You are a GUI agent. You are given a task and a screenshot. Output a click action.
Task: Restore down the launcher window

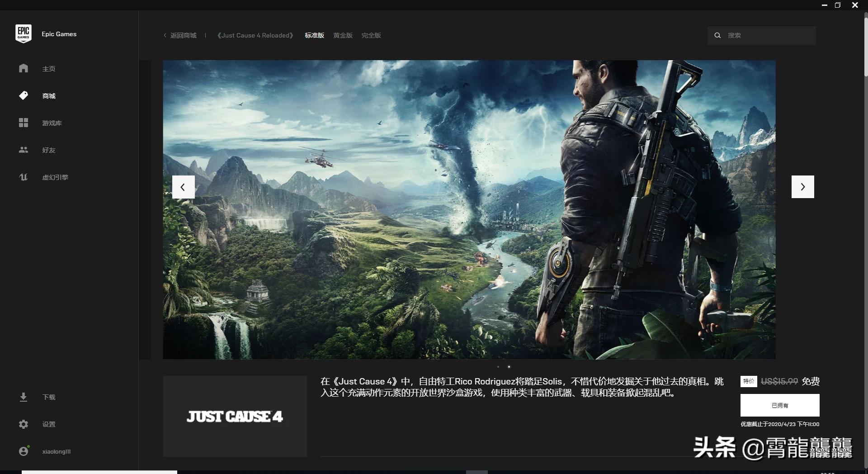pos(838,5)
